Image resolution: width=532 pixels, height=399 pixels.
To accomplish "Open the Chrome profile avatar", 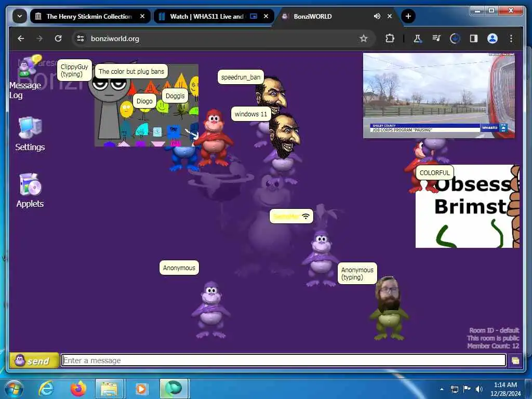I will pos(493,38).
